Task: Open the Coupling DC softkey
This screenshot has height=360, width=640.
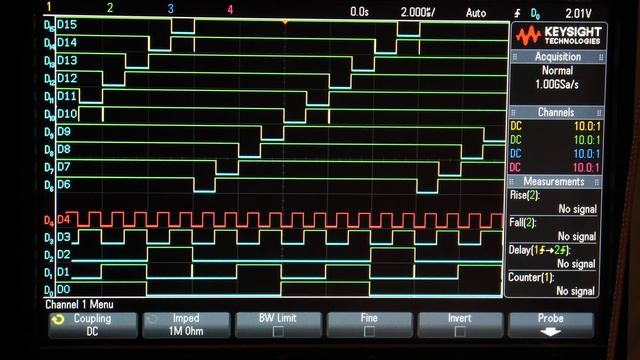Action: point(93,325)
